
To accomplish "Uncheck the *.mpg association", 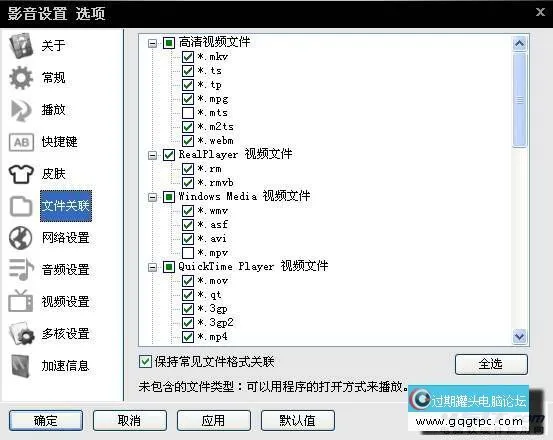I will pyautogui.click(x=188, y=99).
